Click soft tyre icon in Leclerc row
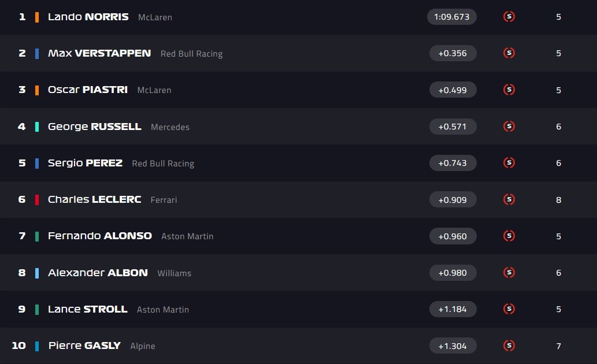The height and width of the screenshot is (364, 597). pos(509,199)
